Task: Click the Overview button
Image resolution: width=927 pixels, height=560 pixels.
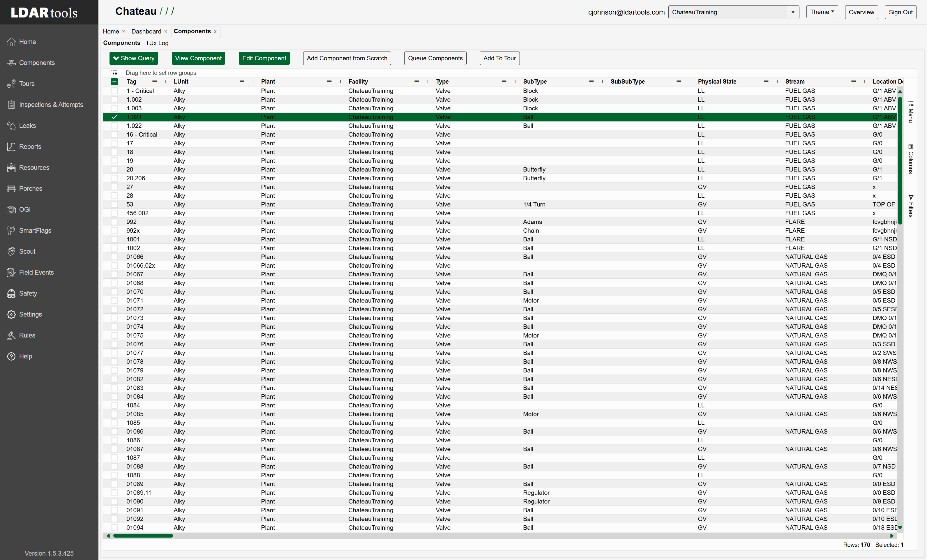Action: click(x=861, y=12)
